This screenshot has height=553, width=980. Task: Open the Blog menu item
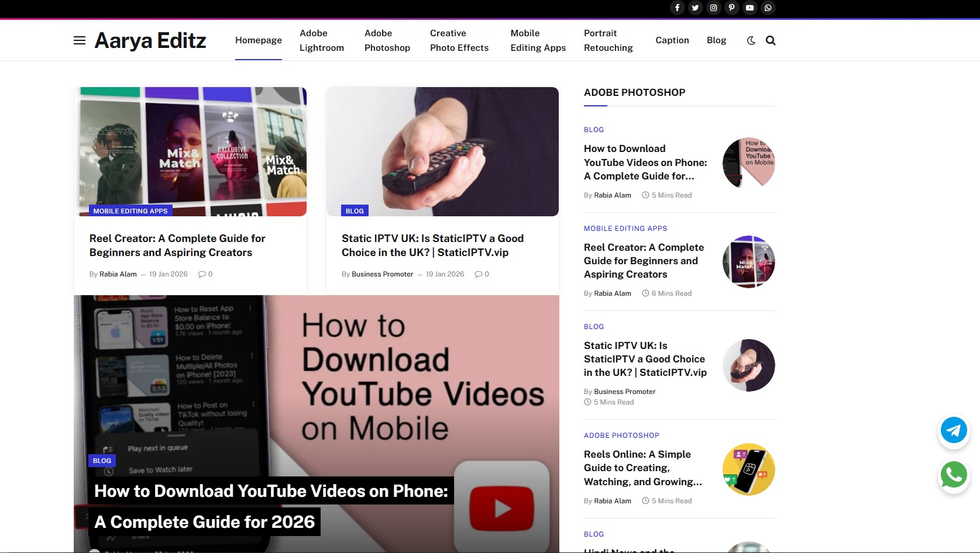pyautogui.click(x=716, y=40)
